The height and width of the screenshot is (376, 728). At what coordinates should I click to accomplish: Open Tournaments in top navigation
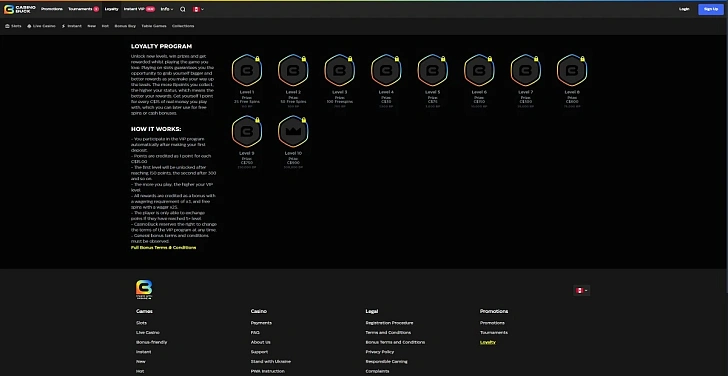pos(83,9)
